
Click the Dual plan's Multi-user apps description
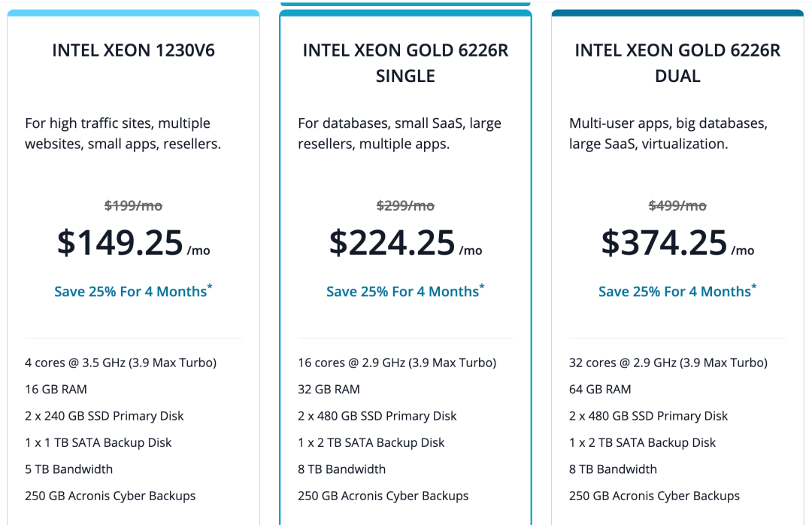(668, 134)
